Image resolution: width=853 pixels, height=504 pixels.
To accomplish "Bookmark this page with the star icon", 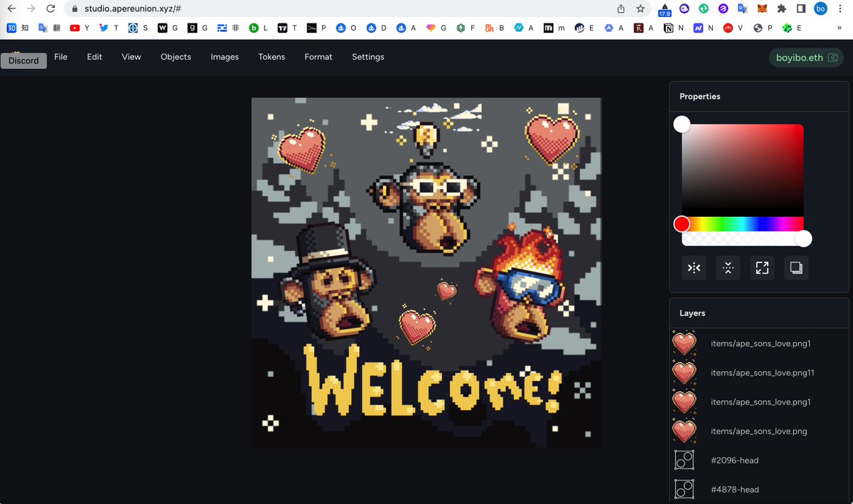I will point(640,9).
